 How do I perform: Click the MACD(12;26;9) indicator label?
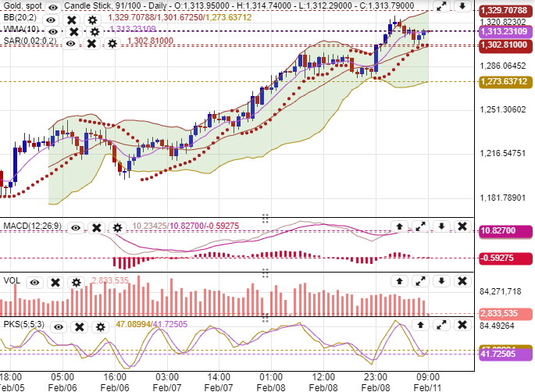[x=31, y=227]
